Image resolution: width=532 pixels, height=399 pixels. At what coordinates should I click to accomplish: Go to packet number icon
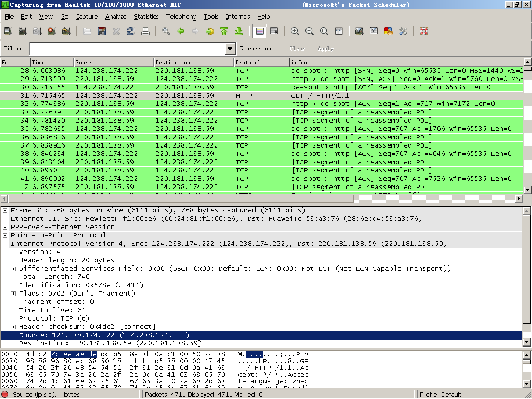[x=210, y=31]
